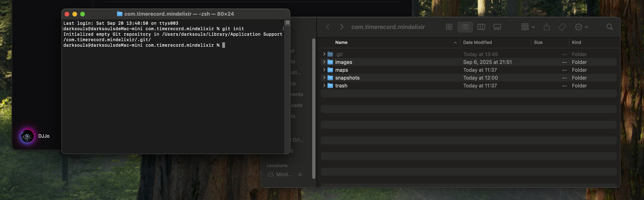The height and width of the screenshot is (200, 644).
Task: Click the Terminal scrollback marker icon
Action: [x=288, y=23]
